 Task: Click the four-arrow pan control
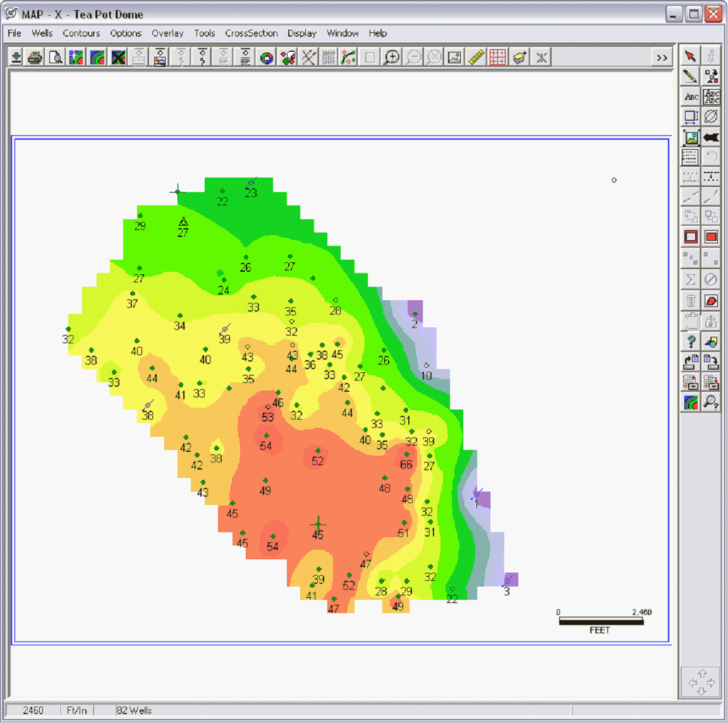pyautogui.click(x=701, y=683)
